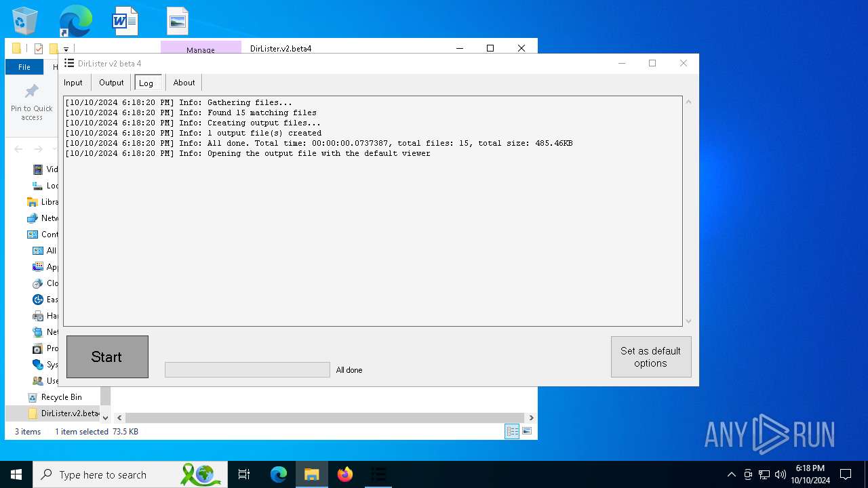
Task: Switch Explorer to the Large icons view
Action: [x=527, y=431]
